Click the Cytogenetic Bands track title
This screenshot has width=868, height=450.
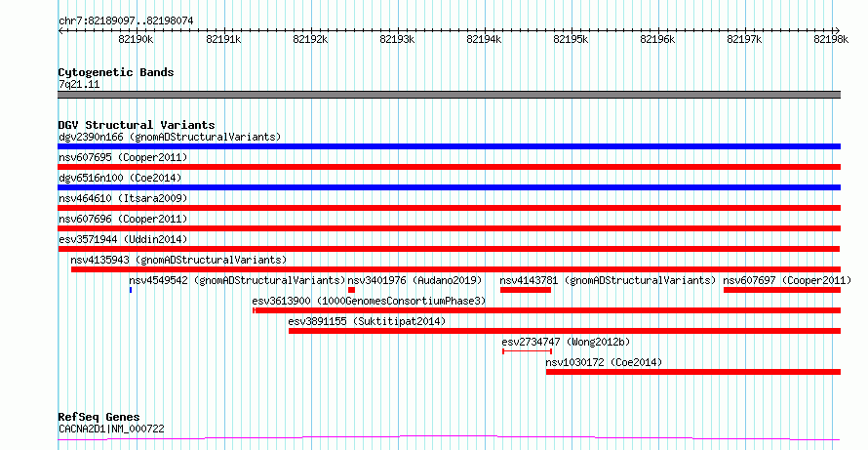click(x=116, y=72)
